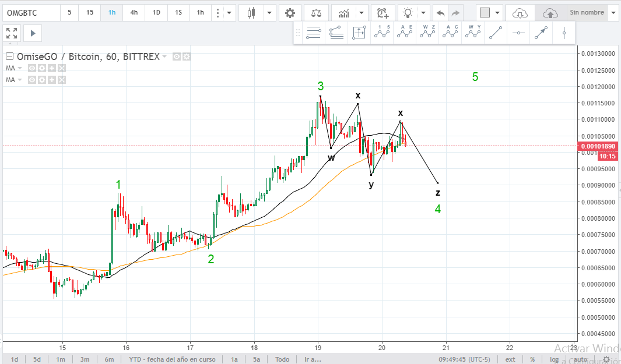Select the long/short position measure tool

[359, 33]
